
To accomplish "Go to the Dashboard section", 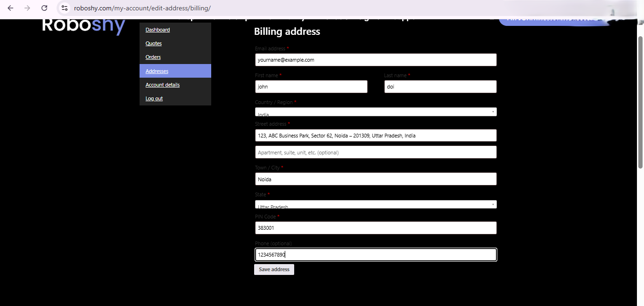I will tap(157, 29).
